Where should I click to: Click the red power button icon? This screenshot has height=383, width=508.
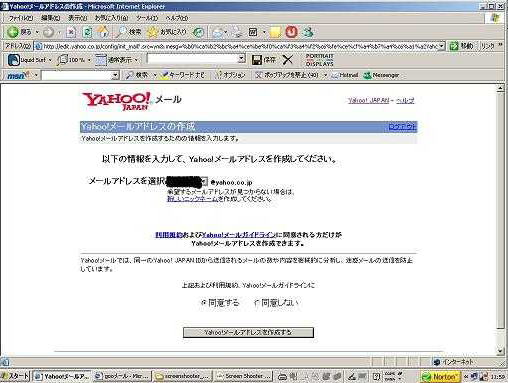[x=291, y=32]
